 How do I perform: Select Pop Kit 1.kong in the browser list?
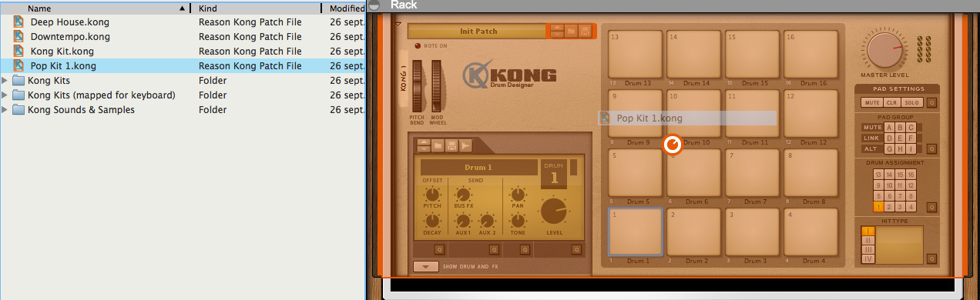click(183, 66)
